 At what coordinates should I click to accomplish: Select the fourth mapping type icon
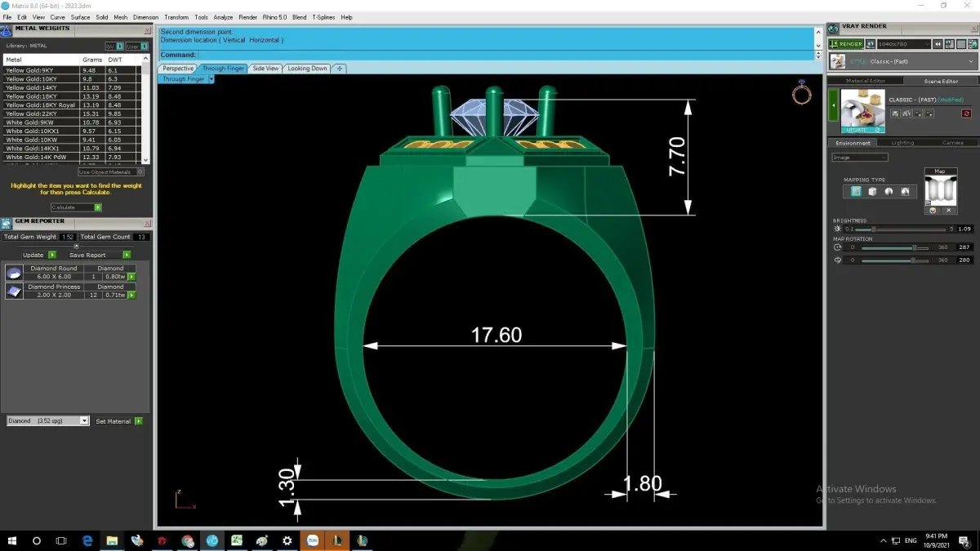[905, 191]
